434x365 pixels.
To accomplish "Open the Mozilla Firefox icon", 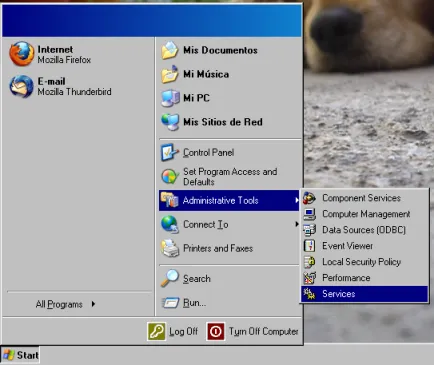I will 22,54.
